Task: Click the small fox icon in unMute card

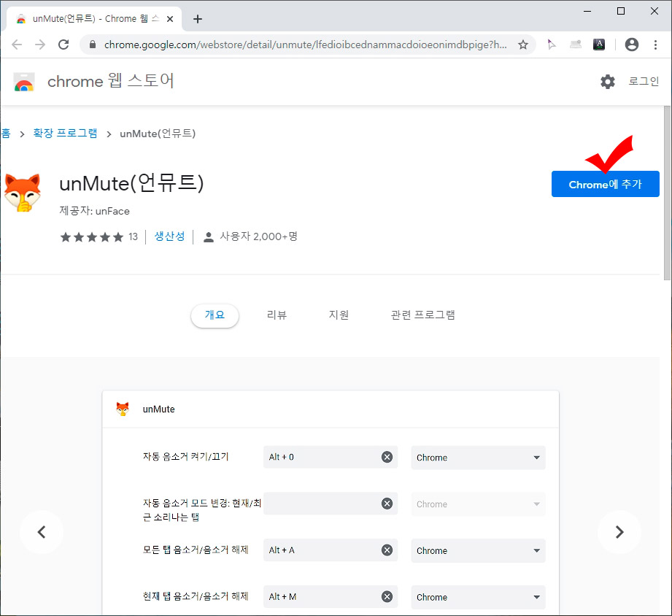Action: tap(123, 409)
